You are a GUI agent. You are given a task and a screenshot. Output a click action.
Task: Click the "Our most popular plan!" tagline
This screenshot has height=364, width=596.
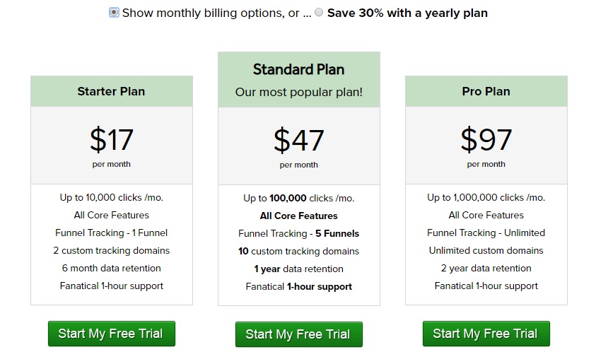click(x=298, y=92)
